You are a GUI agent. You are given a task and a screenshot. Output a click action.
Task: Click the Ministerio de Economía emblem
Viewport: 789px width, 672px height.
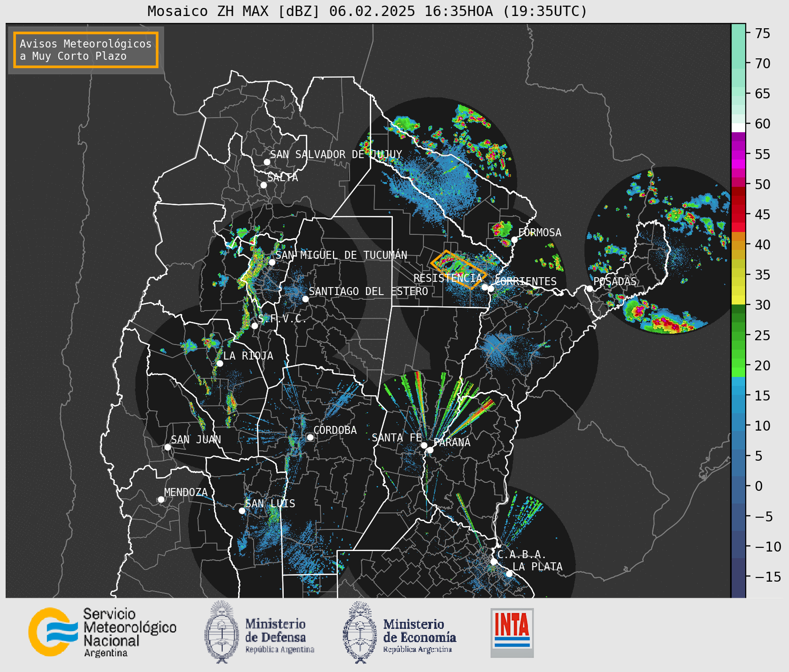pyautogui.click(x=360, y=632)
